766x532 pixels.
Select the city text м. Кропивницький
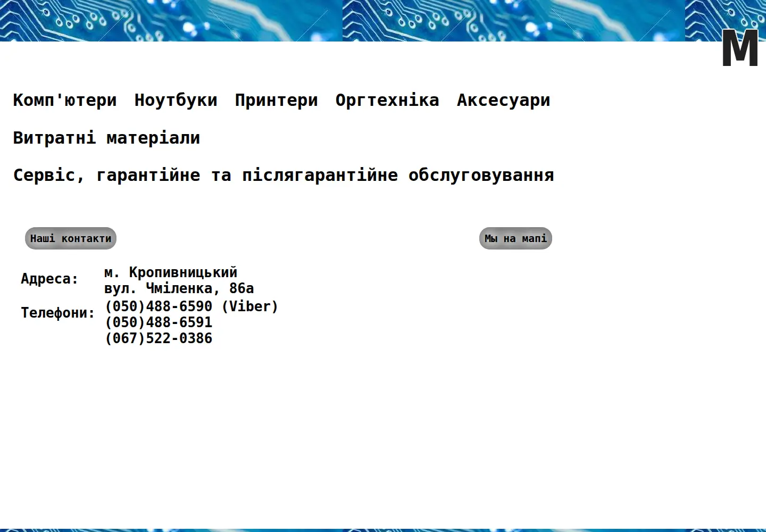pos(171,272)
